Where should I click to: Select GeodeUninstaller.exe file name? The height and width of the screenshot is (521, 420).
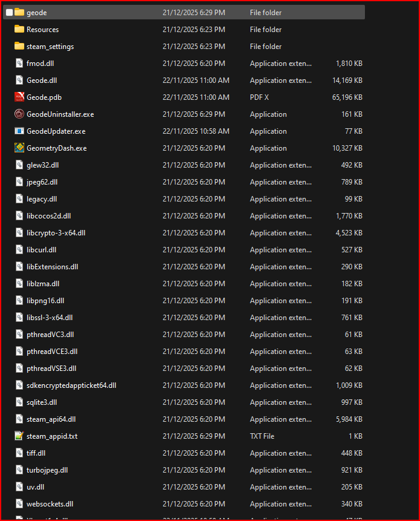[x=60, y=114]
